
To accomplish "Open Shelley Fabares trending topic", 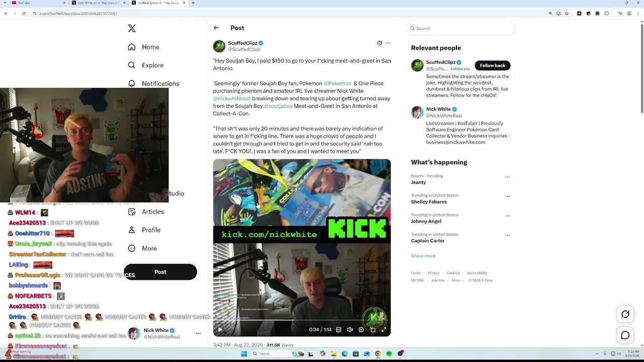I will click(x=429, y=202).
